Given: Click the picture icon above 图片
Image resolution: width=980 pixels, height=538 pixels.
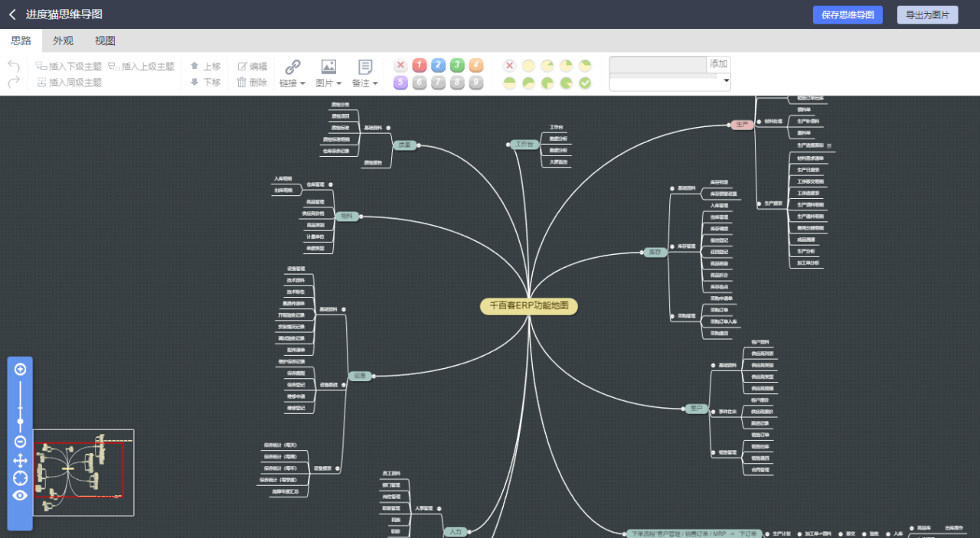Looking at the screenshot, I should (328, 67).
